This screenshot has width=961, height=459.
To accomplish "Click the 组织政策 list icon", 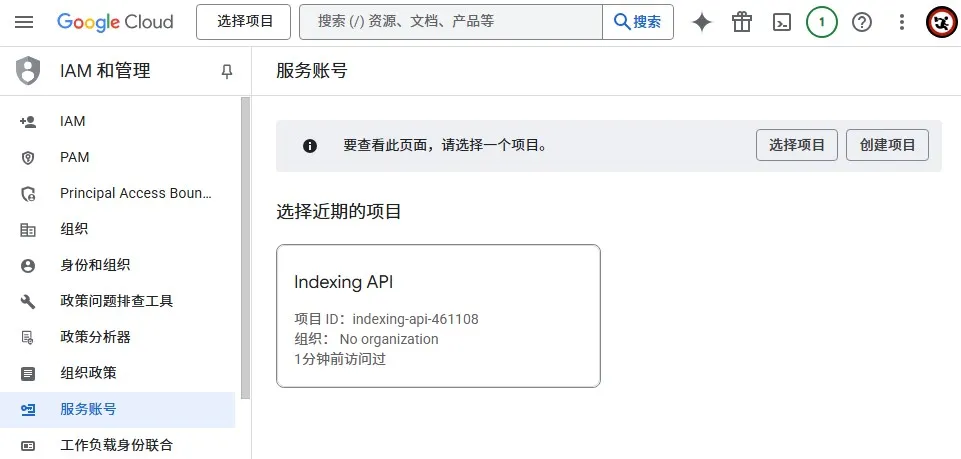I will (x=28, y=374).
